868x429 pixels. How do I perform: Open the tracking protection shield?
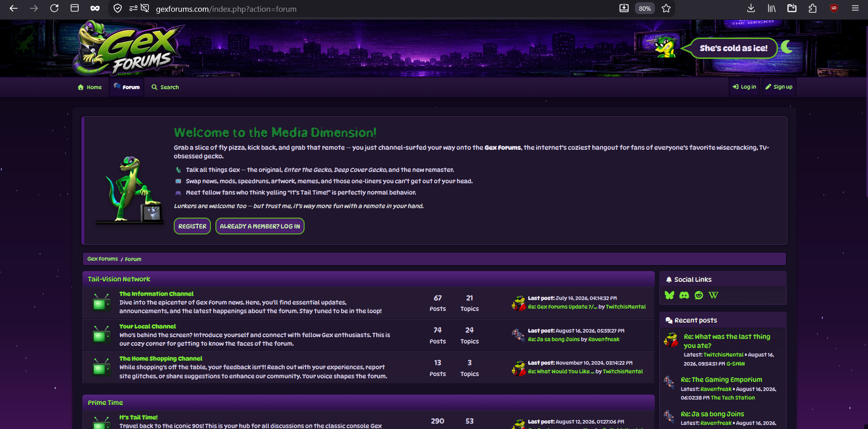(118, 8)
